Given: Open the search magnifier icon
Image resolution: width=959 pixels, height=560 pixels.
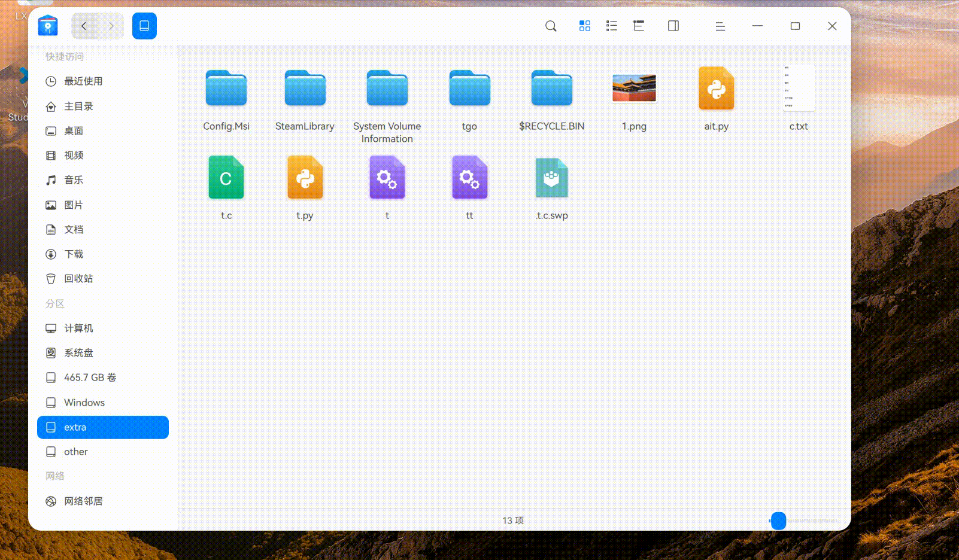Looking at the screenshot, I should (551, 26).
